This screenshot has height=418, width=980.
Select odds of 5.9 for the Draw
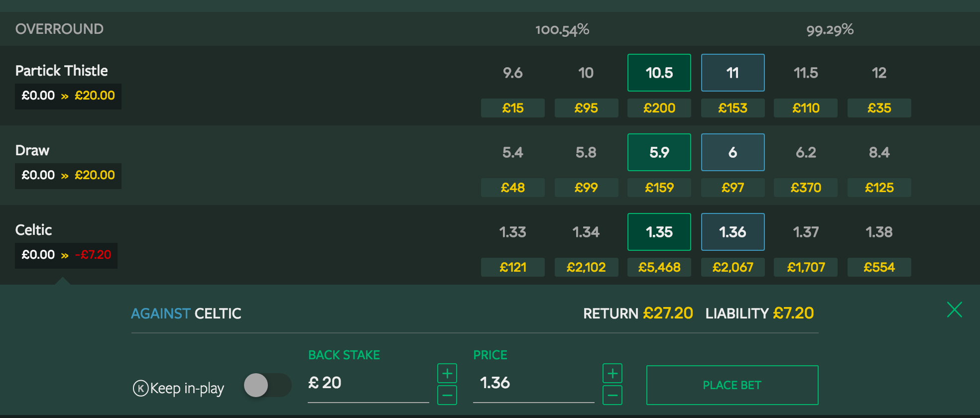(659, 152)
